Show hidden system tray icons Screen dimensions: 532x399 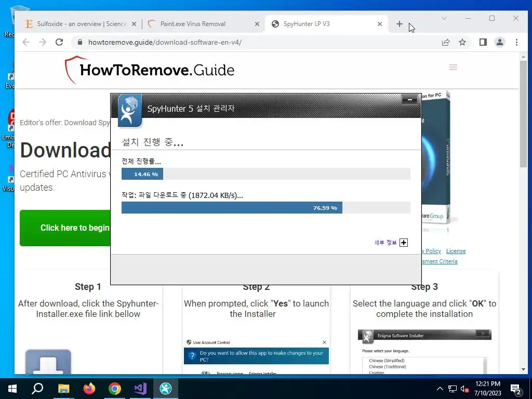point(440,389)
